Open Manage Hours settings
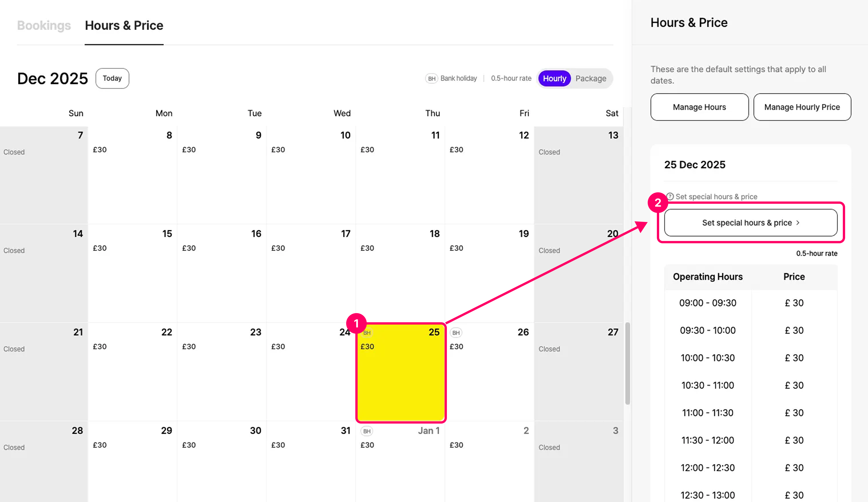The image size is (868, 502). [x=699, y=107]
